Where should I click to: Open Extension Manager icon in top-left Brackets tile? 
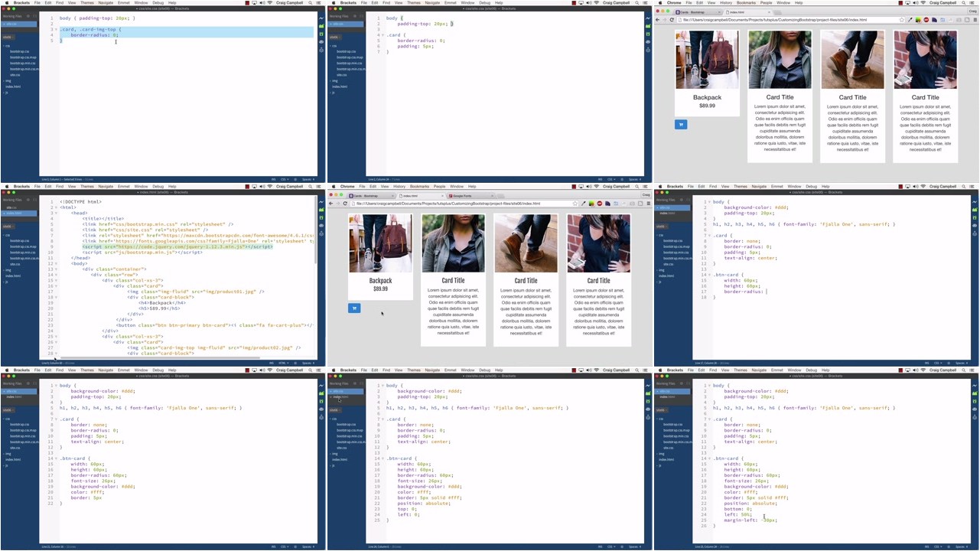[321, 26]
